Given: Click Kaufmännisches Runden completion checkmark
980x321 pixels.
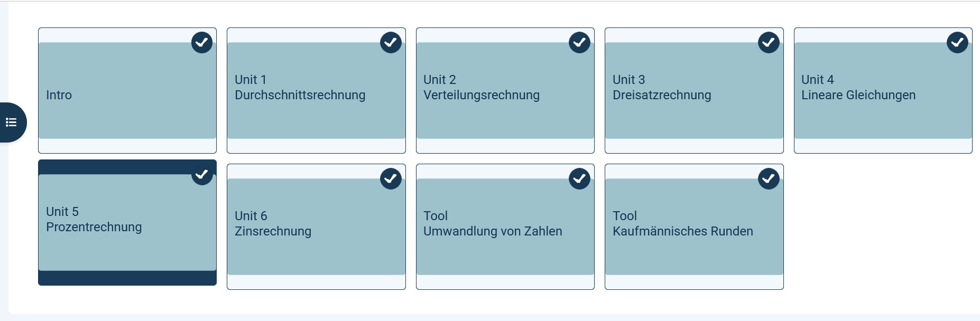Looking at the screenshot, I should 769,178.
